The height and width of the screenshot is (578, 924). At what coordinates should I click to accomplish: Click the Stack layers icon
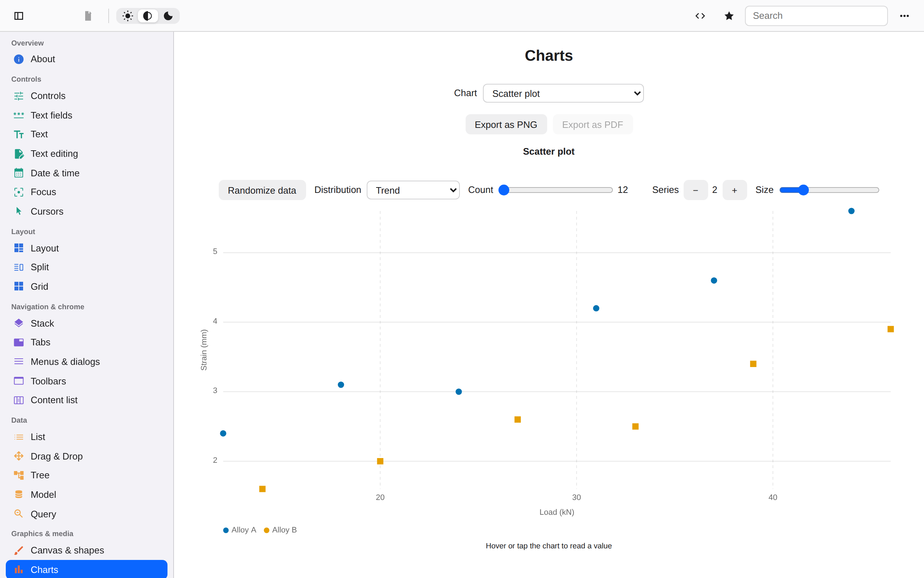click(19, 323)
